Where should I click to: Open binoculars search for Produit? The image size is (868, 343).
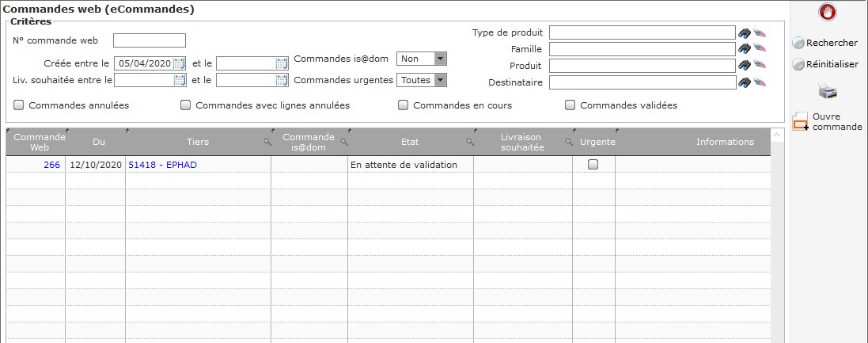[x=745, y=66]
